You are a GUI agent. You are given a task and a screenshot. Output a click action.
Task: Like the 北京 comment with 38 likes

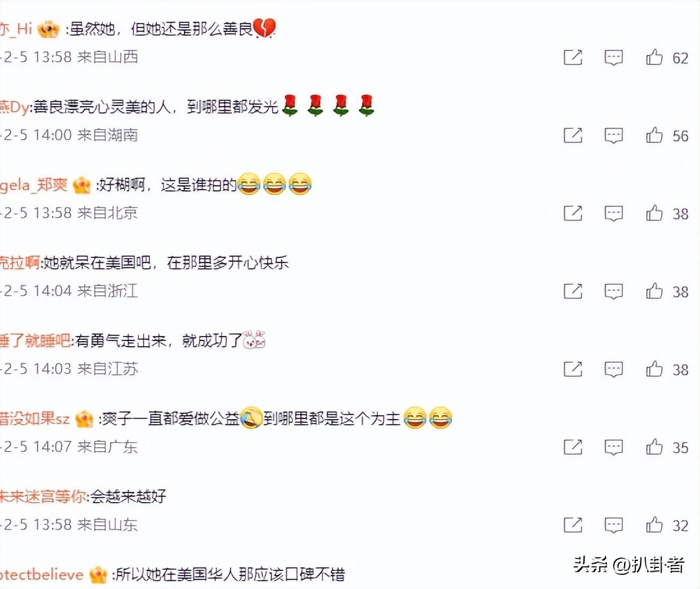(654, 213)
